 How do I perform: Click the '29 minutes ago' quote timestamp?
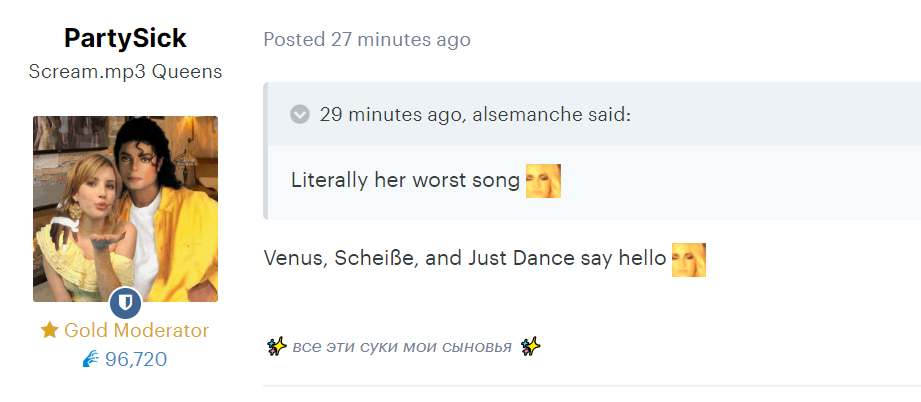tap(389, 114)
